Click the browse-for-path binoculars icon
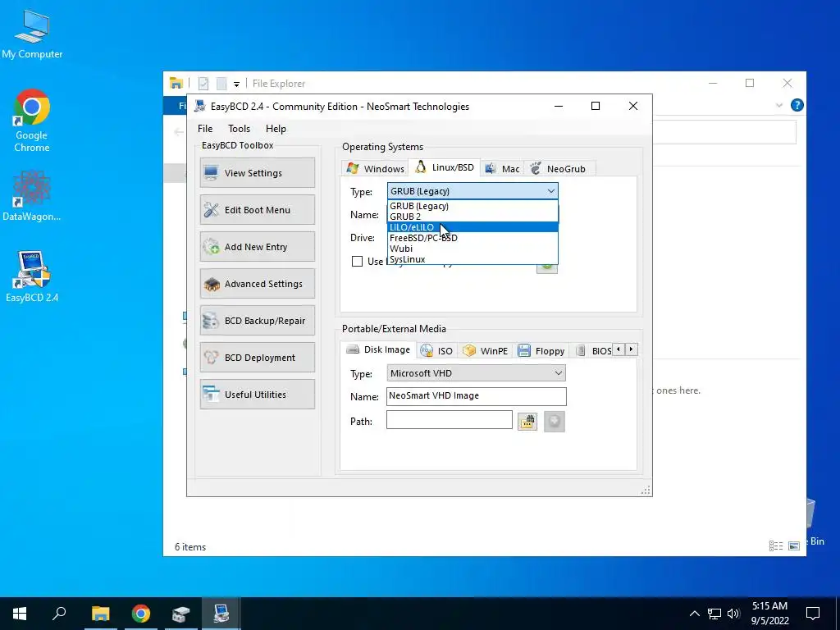 [527, 422]
